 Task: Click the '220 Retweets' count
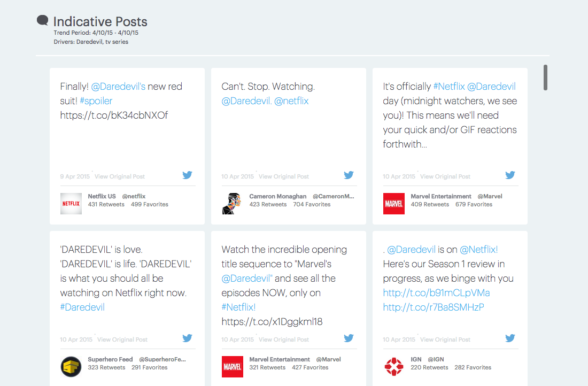[429, 368]
